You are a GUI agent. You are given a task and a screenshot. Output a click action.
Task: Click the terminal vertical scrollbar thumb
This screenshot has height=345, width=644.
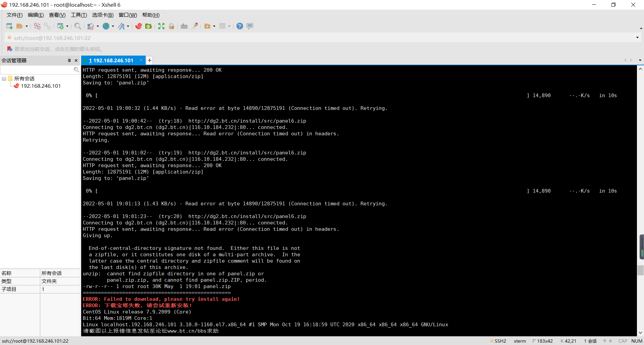click(x=640, y=270)
